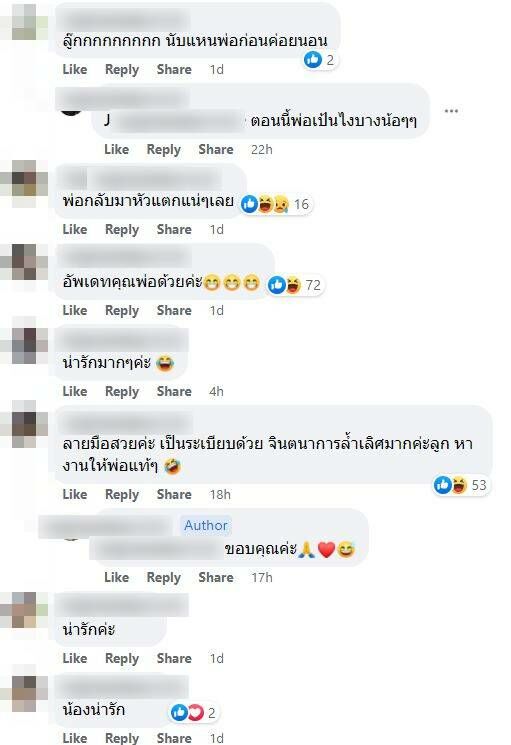Click the 17h timestamp link
The image size is (511, 745).
coord(262,577)
